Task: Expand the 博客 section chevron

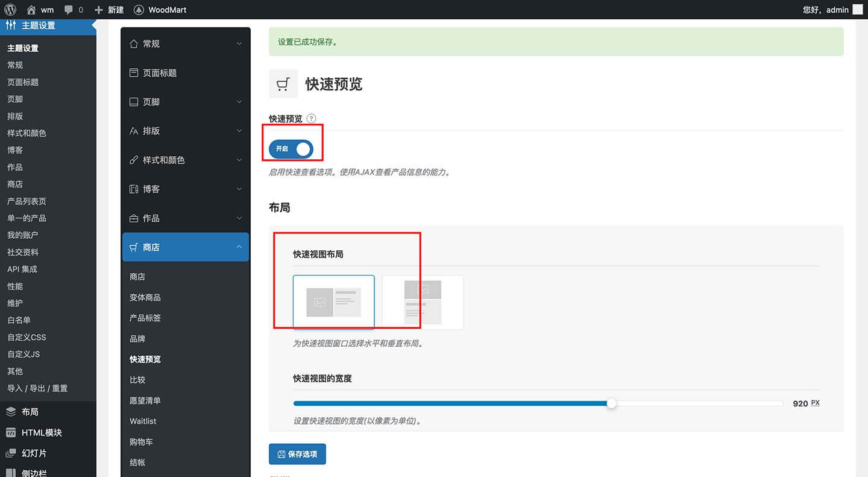Action: (239, 189)
